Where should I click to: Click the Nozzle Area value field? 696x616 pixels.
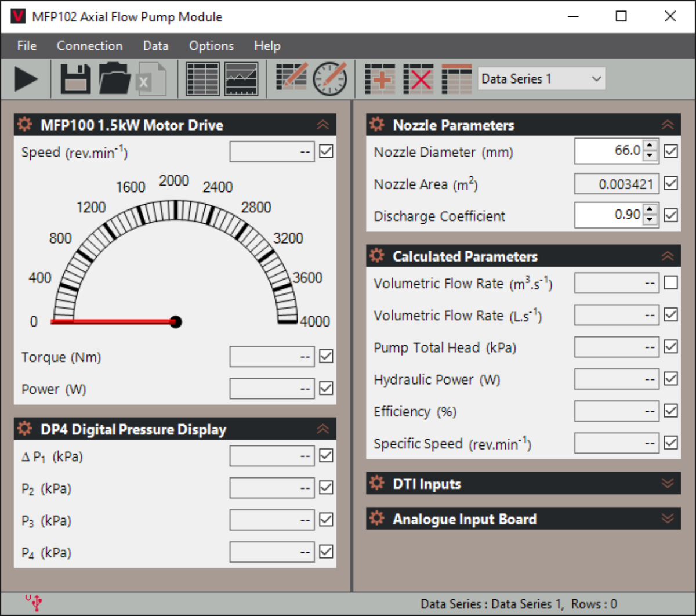coord(617,184)
